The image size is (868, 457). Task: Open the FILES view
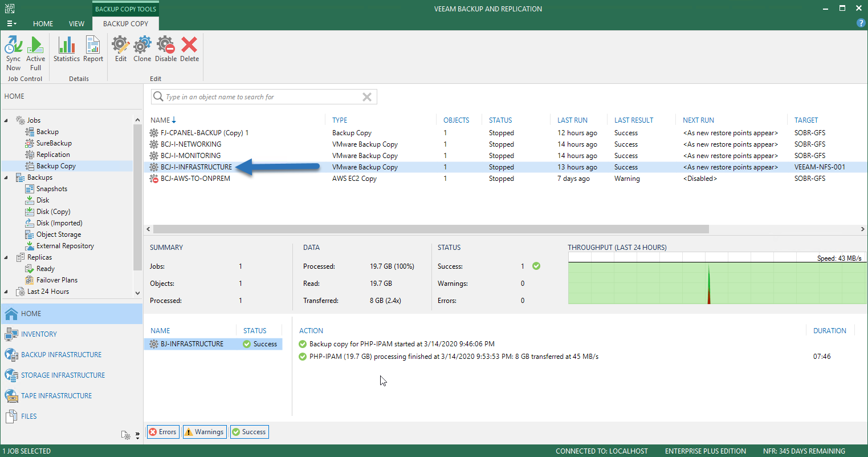point(71,416)
